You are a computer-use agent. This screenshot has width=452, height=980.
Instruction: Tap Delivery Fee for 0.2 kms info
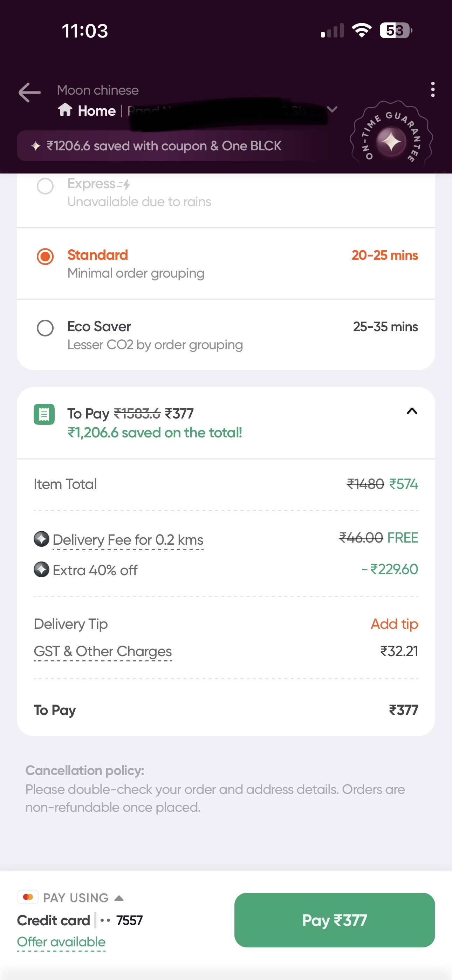pos(128,539)
